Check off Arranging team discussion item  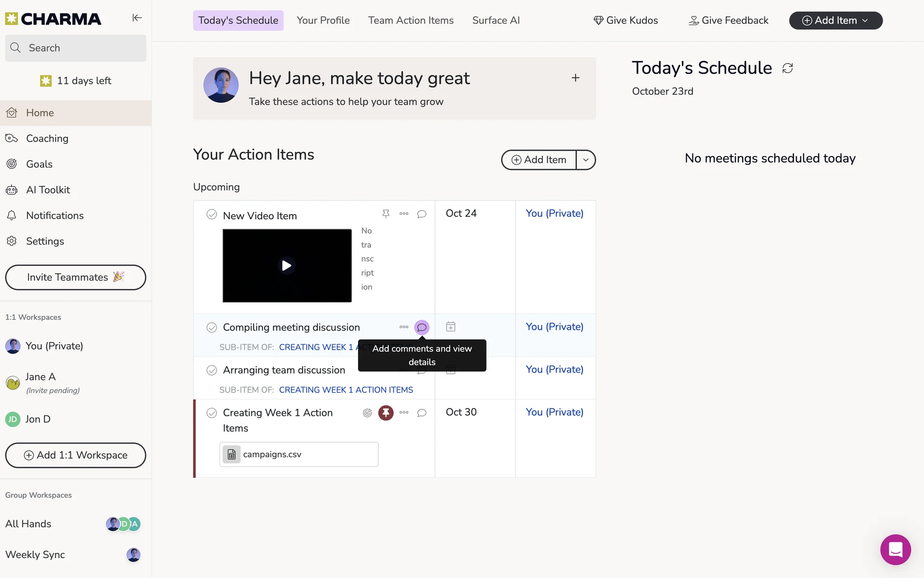pyautogui.click(x=212, y=370)
